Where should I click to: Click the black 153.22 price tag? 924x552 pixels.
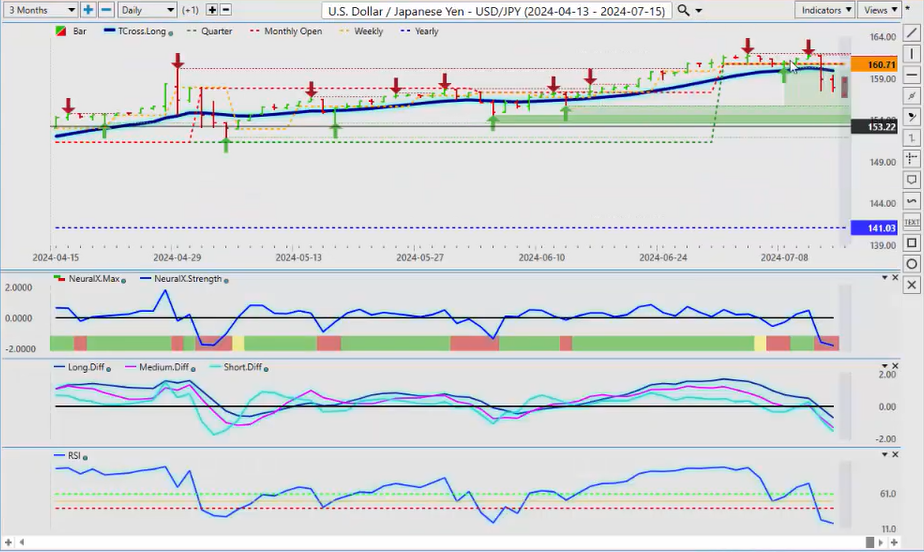pos(874,127)
